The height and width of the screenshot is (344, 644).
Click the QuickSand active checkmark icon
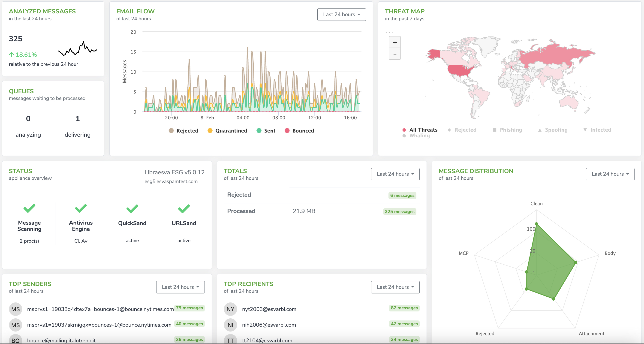click(x=132, y=208)
